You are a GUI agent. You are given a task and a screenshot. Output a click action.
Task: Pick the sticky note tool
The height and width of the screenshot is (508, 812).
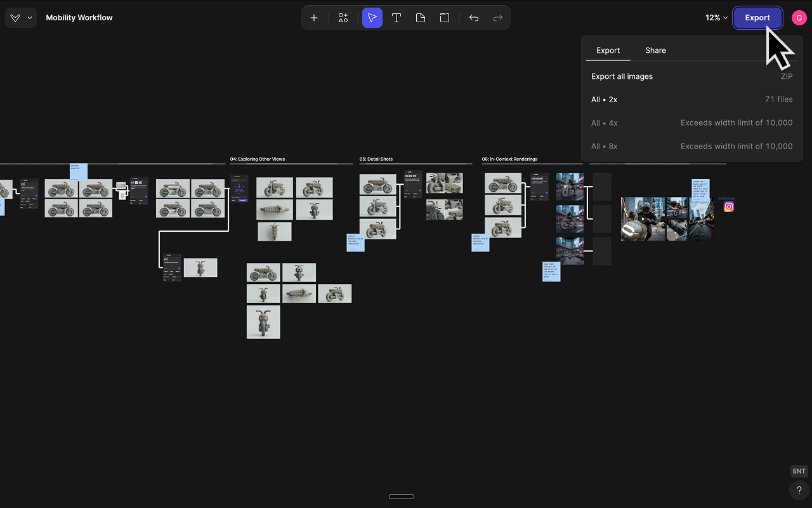421,18
